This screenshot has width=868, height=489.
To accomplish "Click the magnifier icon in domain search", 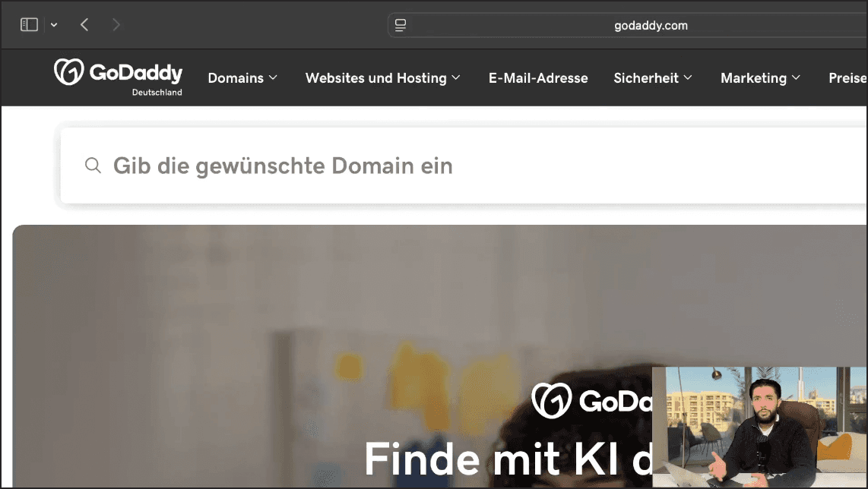I will [x=93, y=166].
